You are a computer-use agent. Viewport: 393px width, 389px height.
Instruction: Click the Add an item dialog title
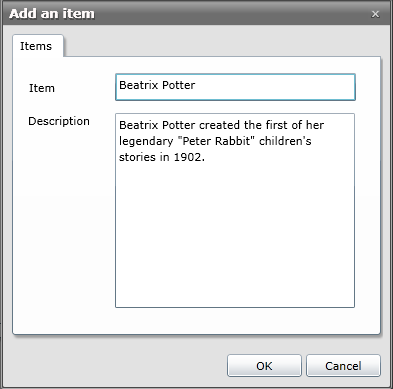52,14
